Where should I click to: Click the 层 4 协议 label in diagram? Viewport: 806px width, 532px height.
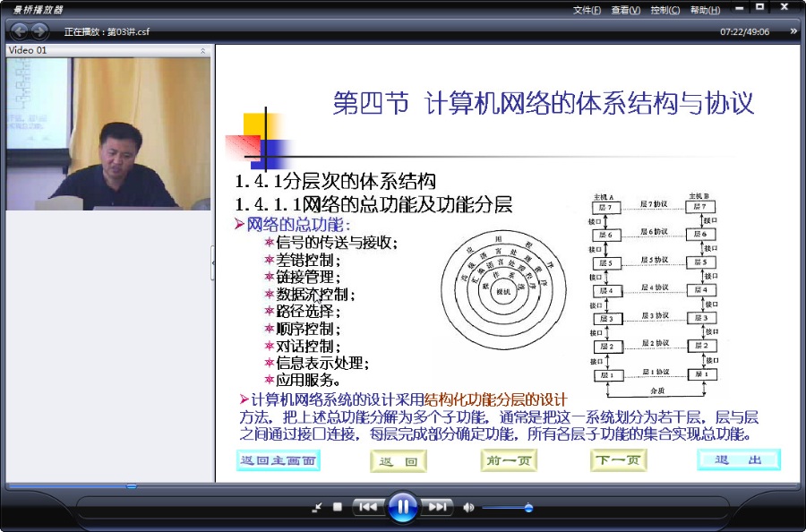[x=655, y=287]
